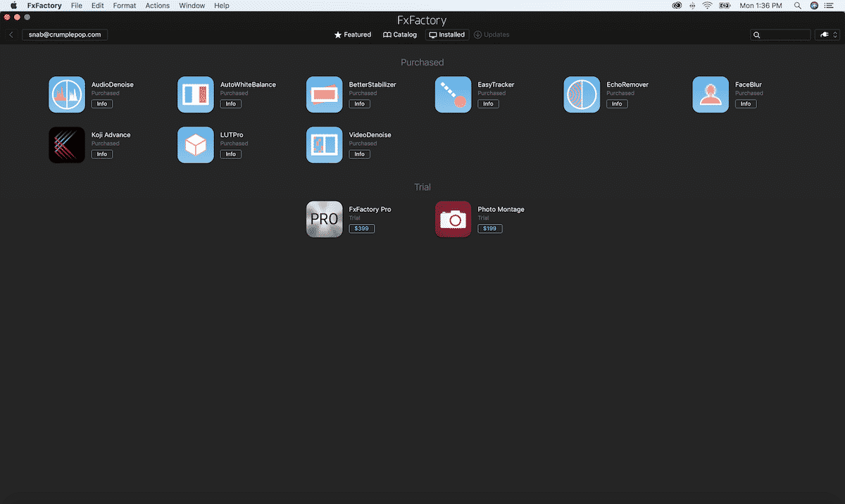The width and height of the screenshot is (845, 504).
Task: Click Info button for FaceBlur
Action: click(x=746, y=103)
